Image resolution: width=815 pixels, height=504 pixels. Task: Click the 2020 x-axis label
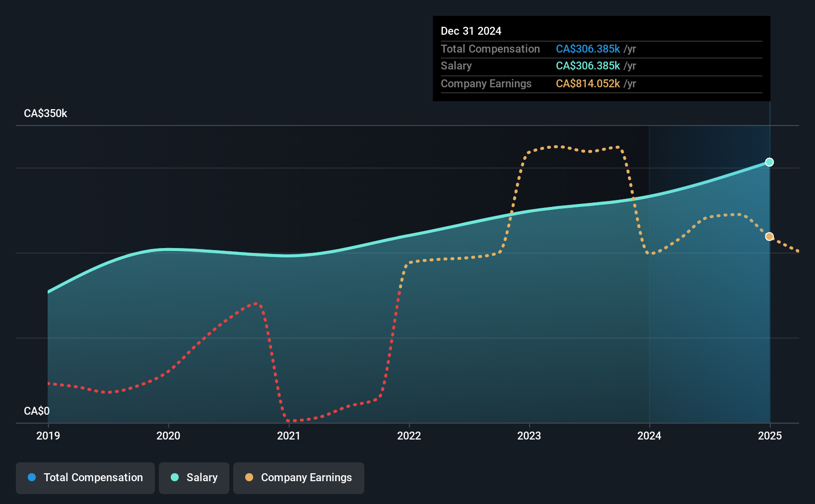tap(168, 436)
